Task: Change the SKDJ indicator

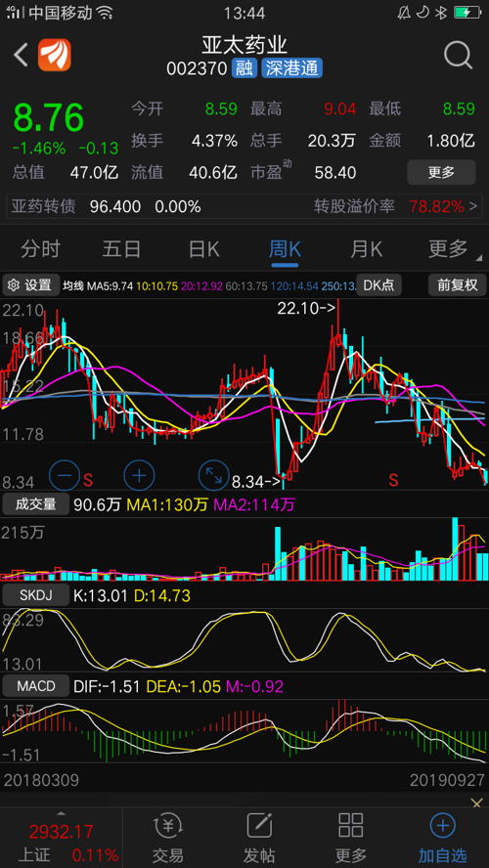Action: pos(36,595)
